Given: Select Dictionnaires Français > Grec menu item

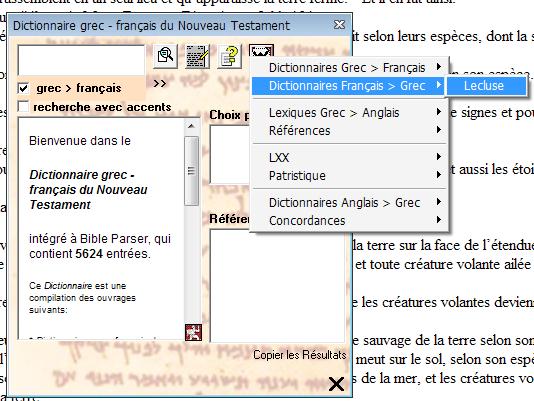Looking at the screenshot, I should pyautogui.click(x=349, y=86).
